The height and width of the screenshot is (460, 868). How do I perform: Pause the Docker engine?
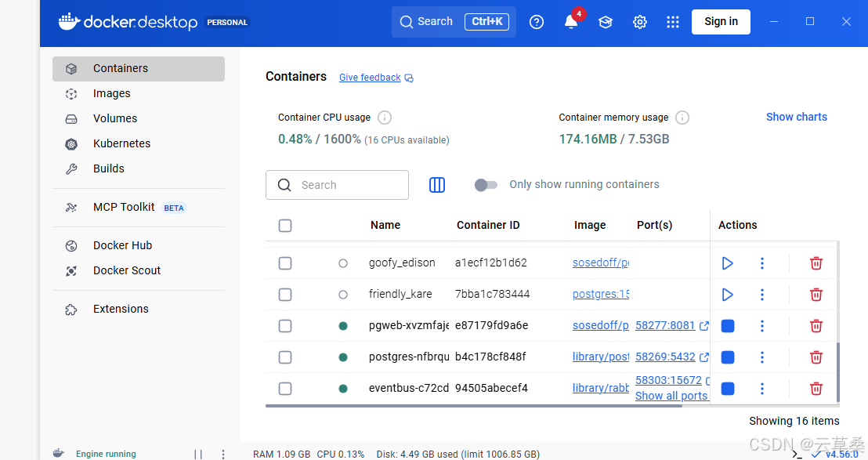[x=198, y=454]
